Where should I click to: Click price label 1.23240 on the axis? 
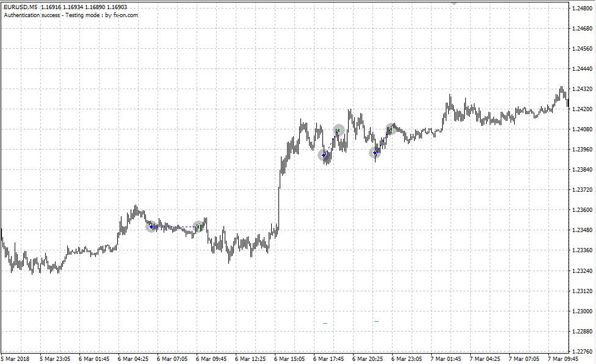coord(582,271)
